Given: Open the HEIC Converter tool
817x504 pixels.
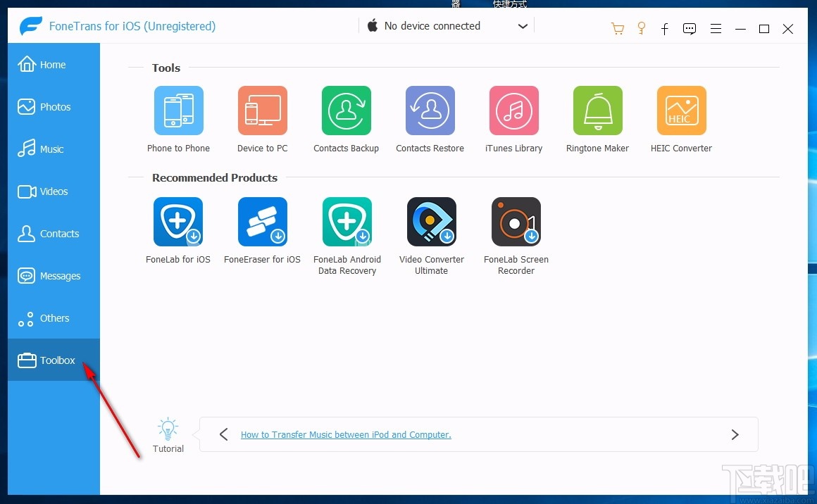Looking at the screenshot, I should [x=681, y=110].
